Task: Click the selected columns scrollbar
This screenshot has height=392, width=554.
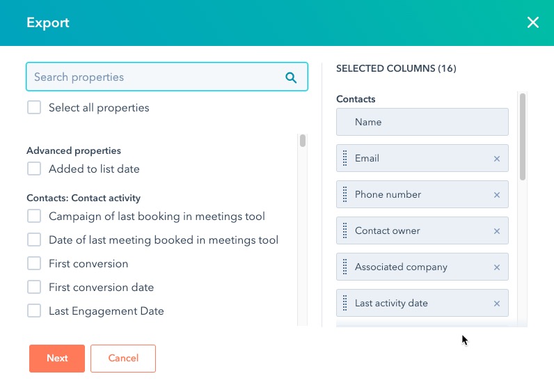Action: (523, 136)
